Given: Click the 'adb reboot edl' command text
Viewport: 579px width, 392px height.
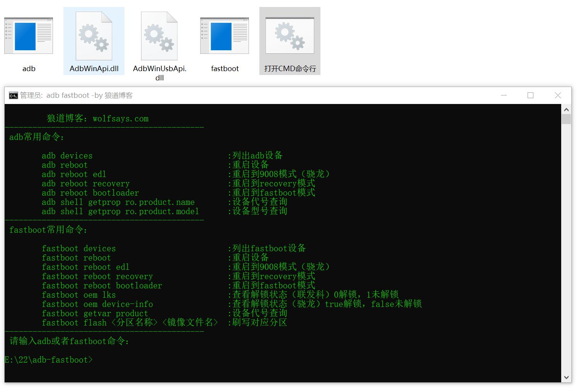Looking at the screenshot, I should point(74,174).
